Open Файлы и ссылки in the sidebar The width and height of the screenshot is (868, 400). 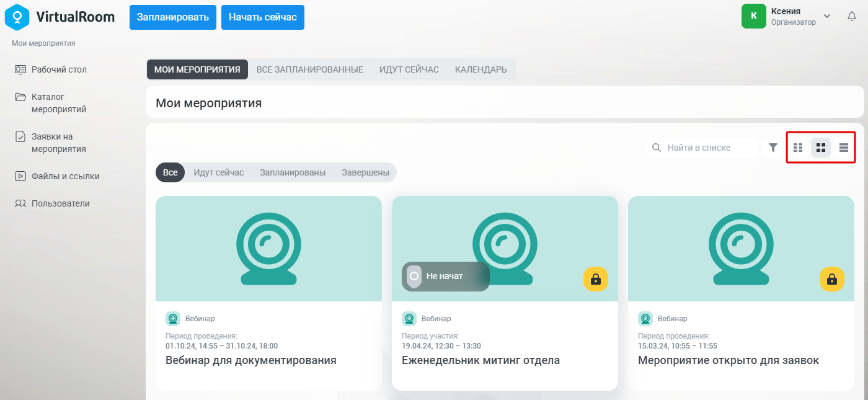[x=57, y=176]
